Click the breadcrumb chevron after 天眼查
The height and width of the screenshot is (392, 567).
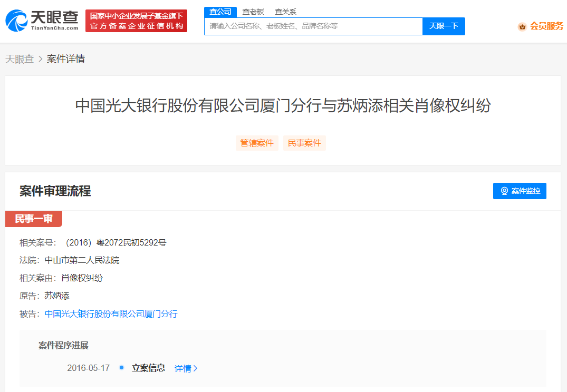(x=41, y=59)
